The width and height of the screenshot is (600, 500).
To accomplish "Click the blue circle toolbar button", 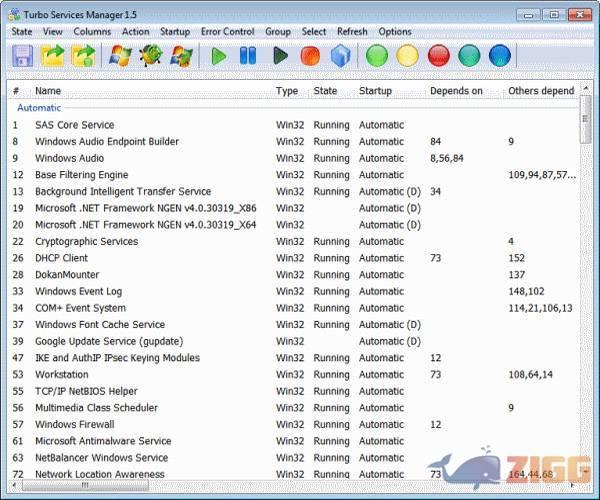I will point(500,56).
